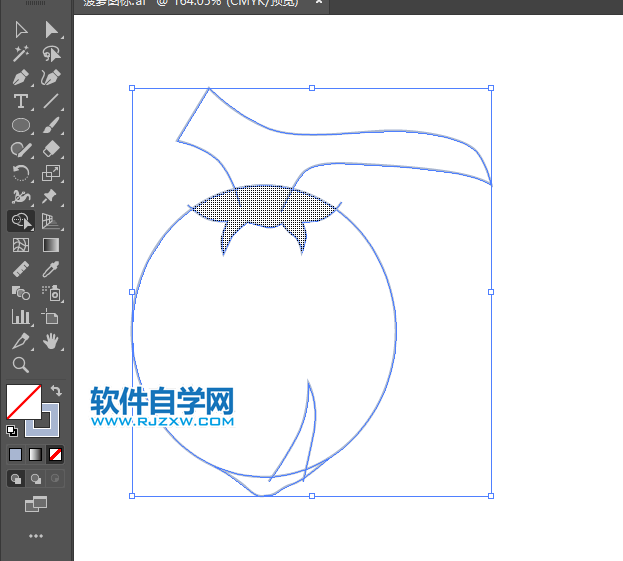
Task: Click the top-center bounding box handle
Action: pyautogui.click(x=312, y=88)
